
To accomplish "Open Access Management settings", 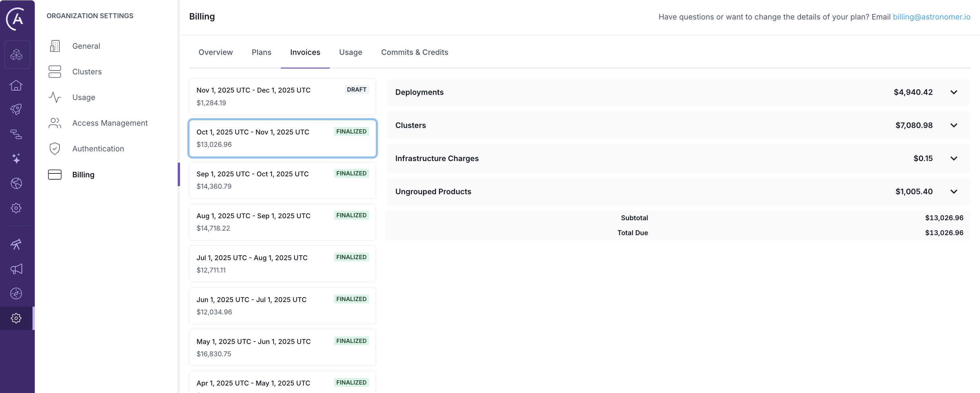I will click(110, 123).
